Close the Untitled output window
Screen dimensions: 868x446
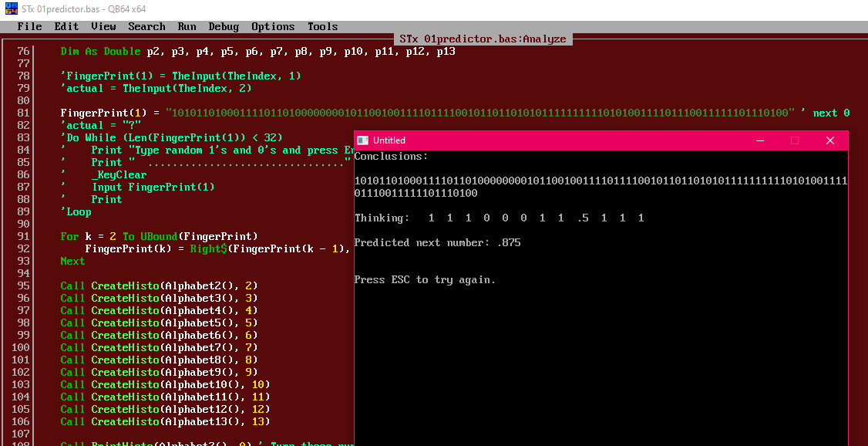[x=829, y=140]
